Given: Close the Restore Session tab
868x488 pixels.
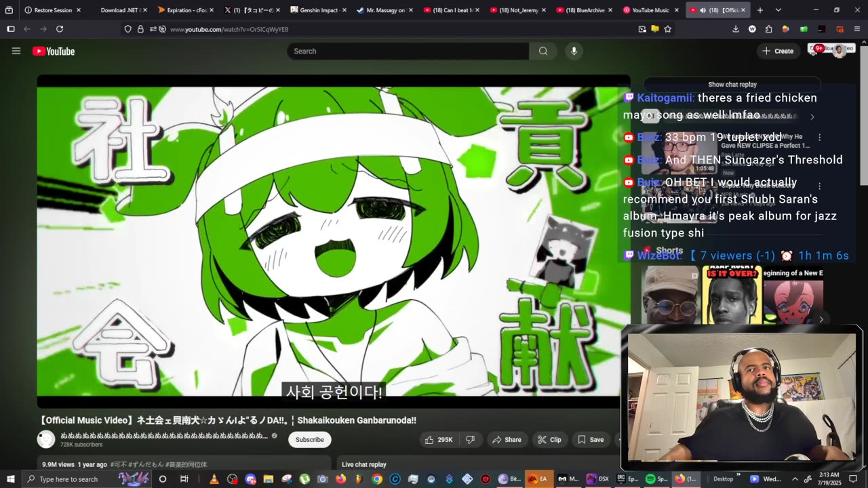Looking at the screenshot, I should 79,10.
